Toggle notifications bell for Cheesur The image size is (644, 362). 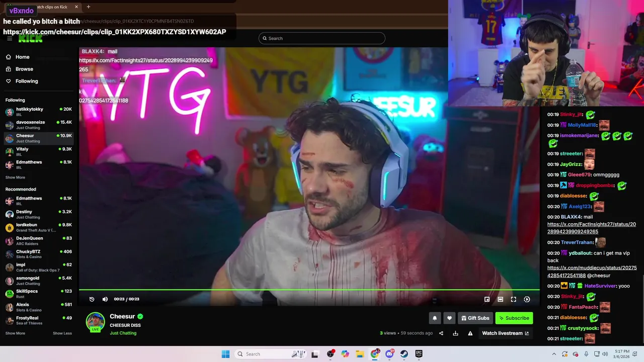435,318
